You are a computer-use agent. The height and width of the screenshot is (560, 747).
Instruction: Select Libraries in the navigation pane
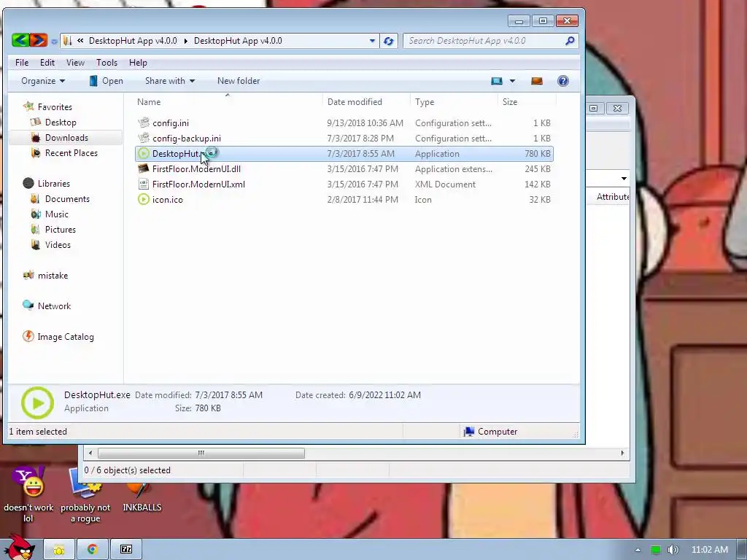tap(54, 183)
